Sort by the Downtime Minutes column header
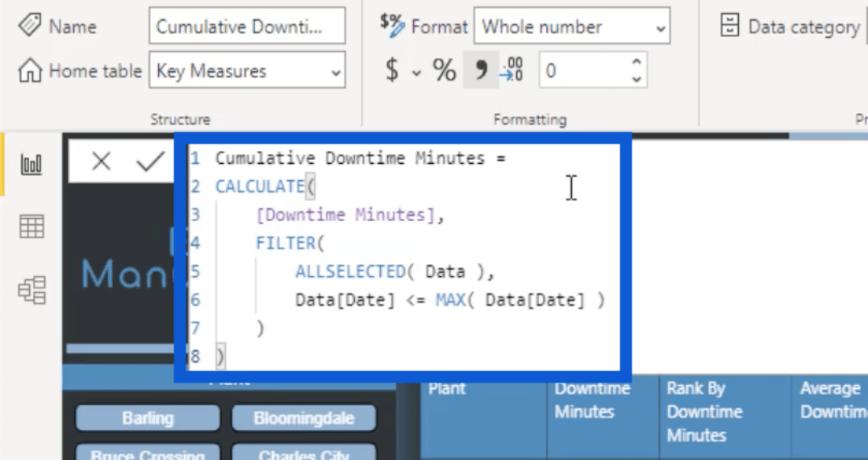This screenshot has height=460, width=868. pos(603,418)
